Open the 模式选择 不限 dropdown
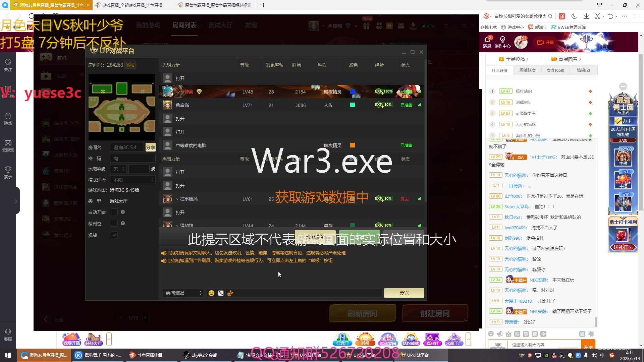 pos(133,180)
